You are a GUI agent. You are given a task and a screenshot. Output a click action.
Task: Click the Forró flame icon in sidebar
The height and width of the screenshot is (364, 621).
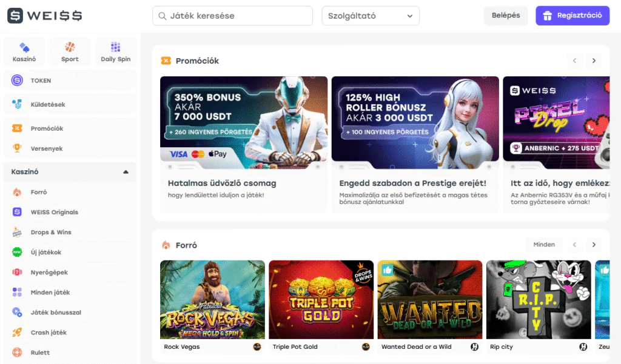pyautogui.click(x=17, y=192)
